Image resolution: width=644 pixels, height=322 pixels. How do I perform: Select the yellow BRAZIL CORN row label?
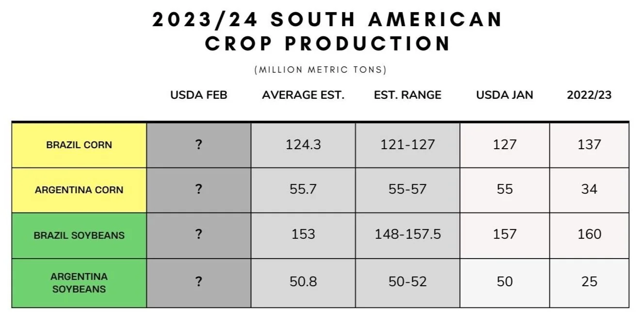[79, 145]
